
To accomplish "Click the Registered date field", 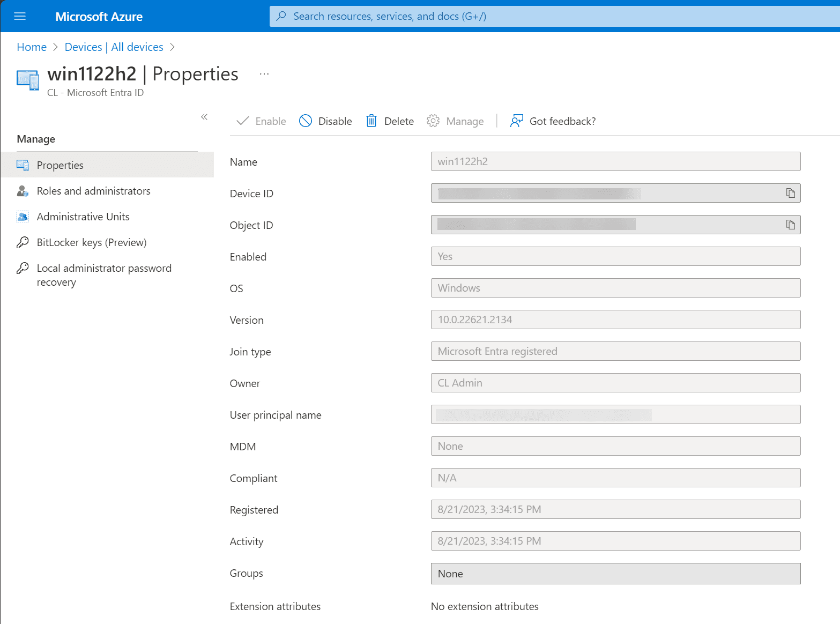I will pos(615,509).
